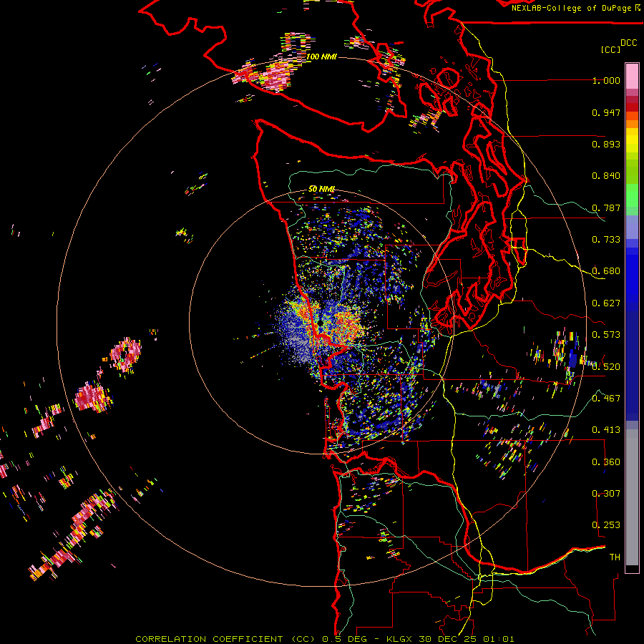Click the 100 NMI range ring label
644x644 pixels.
(321, 57)
